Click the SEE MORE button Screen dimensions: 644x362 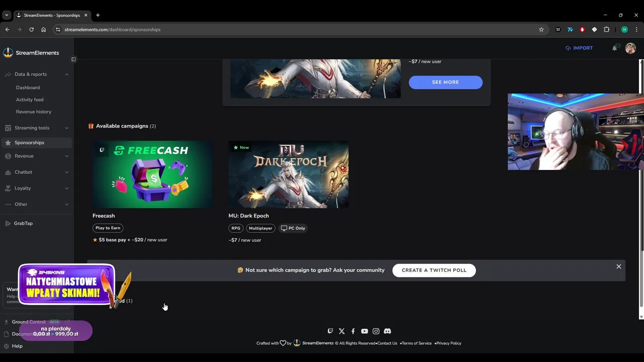[445, 82]
